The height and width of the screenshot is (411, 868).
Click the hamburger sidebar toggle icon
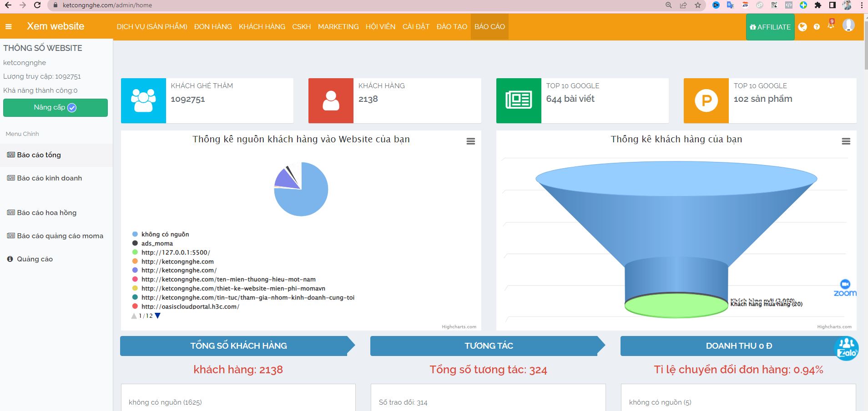point(8,27)
